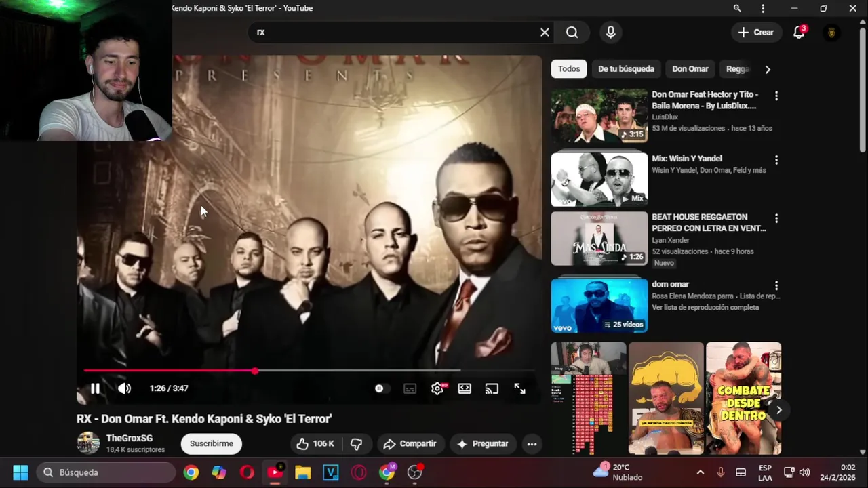868x488 pixels.
Task: Open Baila Morena video thumbnail
Action: tap(599, 116)
